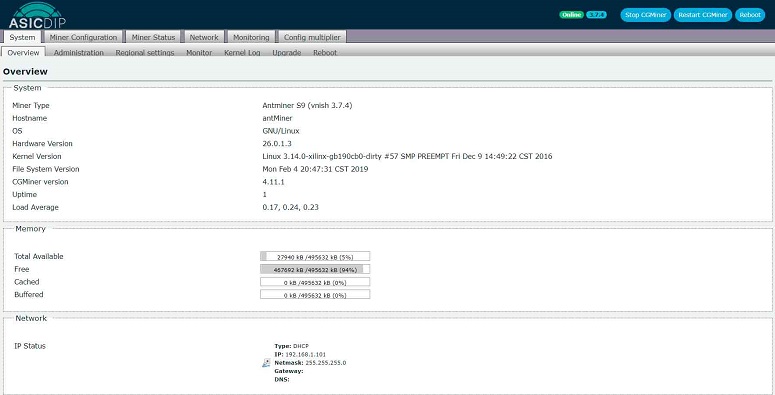This screenshot has width=775, height=395.
Task: Switch to the Monitor sub-tab
Action: (199, 52)
